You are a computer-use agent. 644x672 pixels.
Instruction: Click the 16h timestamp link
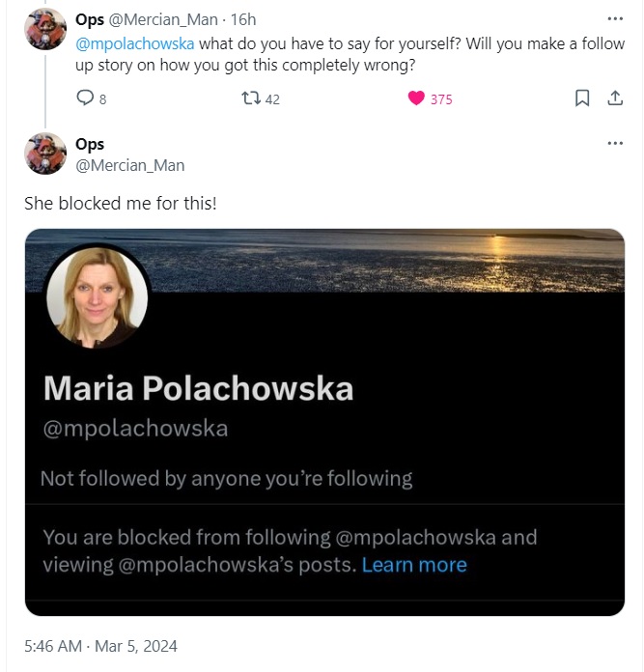point(242,19)
